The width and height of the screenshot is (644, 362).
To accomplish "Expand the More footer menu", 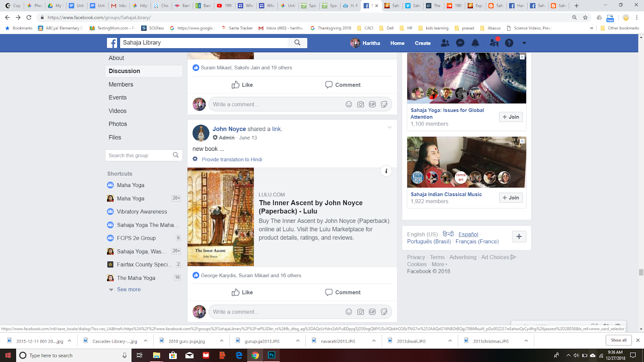I will [x=440, y=264].
